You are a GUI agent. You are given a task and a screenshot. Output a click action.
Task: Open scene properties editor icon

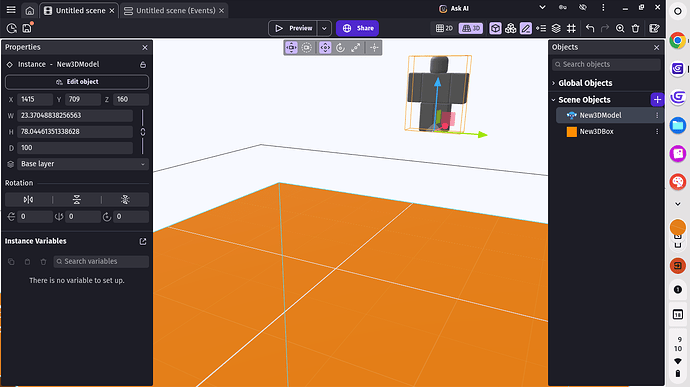tap(654, 28)
